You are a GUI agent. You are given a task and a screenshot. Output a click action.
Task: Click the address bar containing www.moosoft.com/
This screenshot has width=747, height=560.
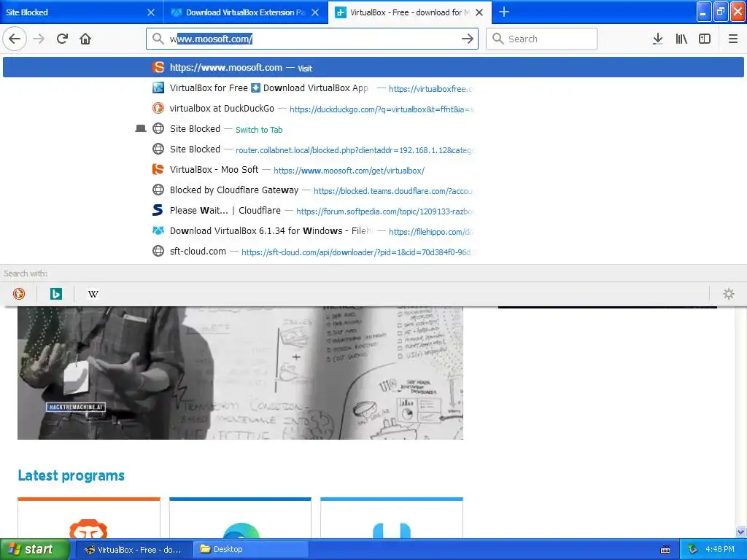(312, 39)
